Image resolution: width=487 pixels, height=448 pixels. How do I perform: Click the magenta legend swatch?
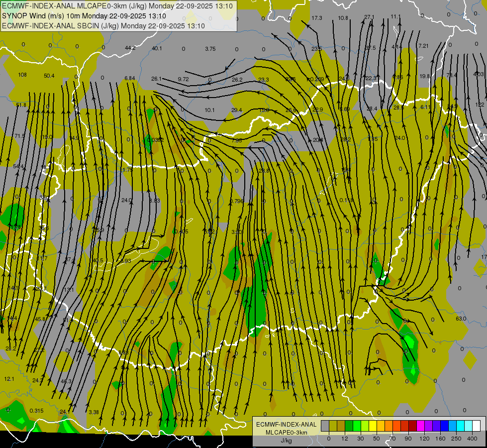tap(421, 426)
